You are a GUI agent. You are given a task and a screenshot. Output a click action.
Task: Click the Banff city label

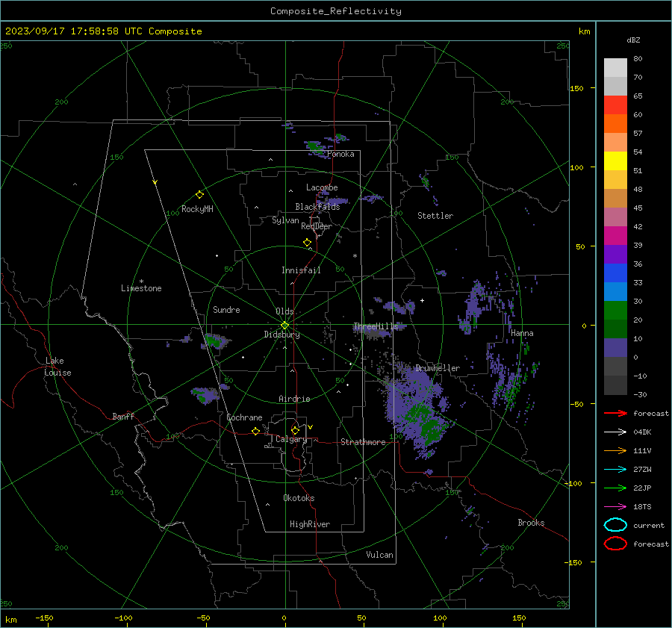pos(123,416)
